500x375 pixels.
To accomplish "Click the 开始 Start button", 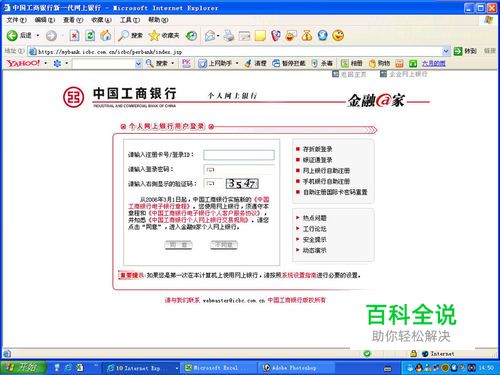I will coord(23,367).
